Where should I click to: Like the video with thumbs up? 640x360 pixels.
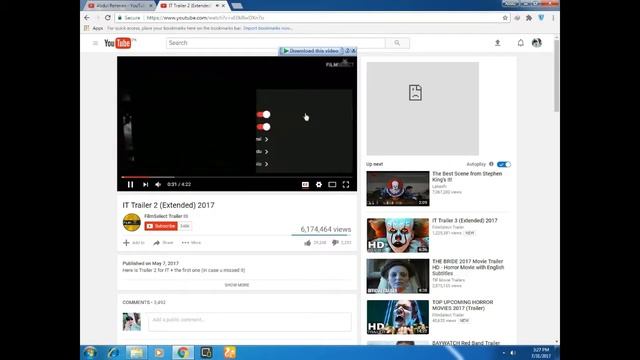pos(307,242)
